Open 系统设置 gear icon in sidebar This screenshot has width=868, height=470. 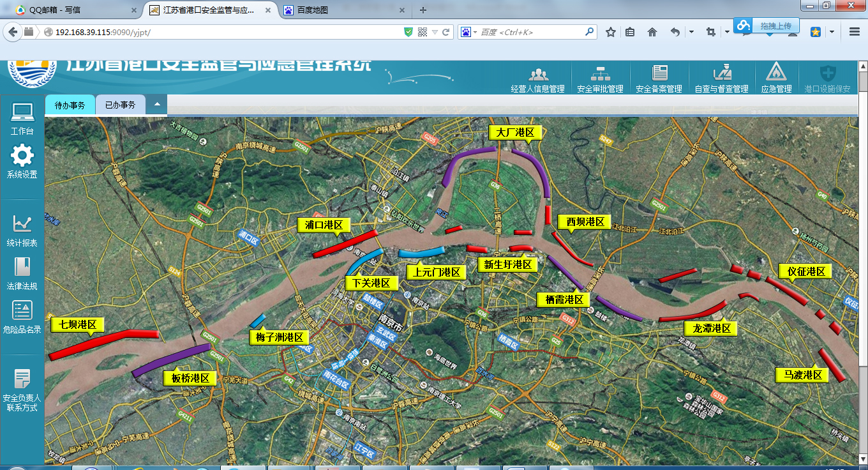[x=22, y=156]
